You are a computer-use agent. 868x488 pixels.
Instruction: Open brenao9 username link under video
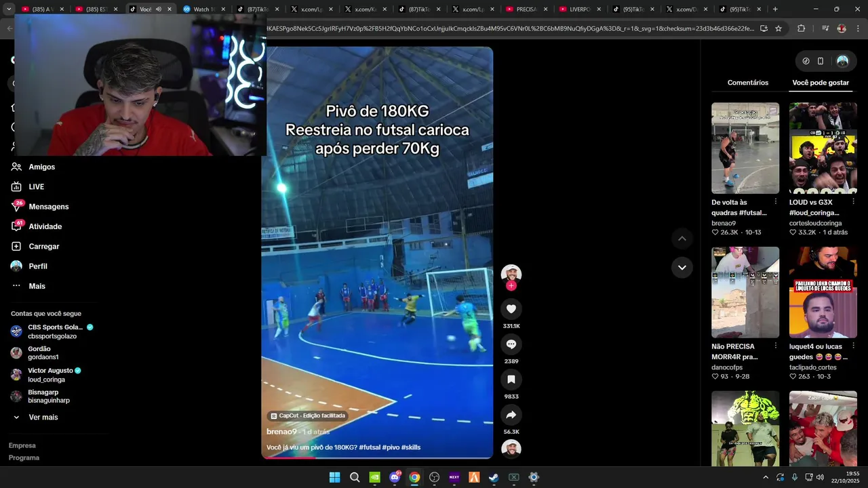point(281,432)
